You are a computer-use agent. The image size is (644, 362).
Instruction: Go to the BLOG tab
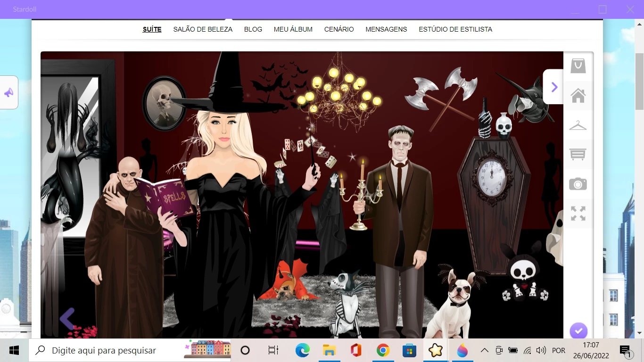click(253, 29)
